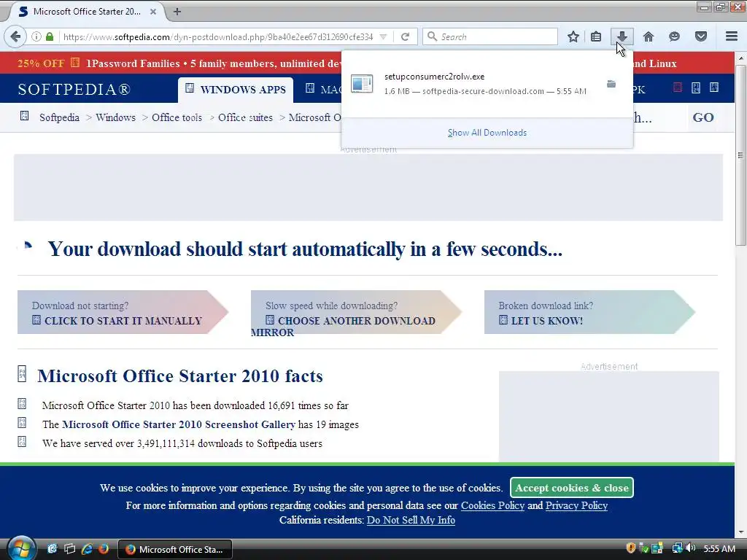Screen dimensions: 747x560
Task: Open the Firefox hamburger menu
Action: click(732, 36)
